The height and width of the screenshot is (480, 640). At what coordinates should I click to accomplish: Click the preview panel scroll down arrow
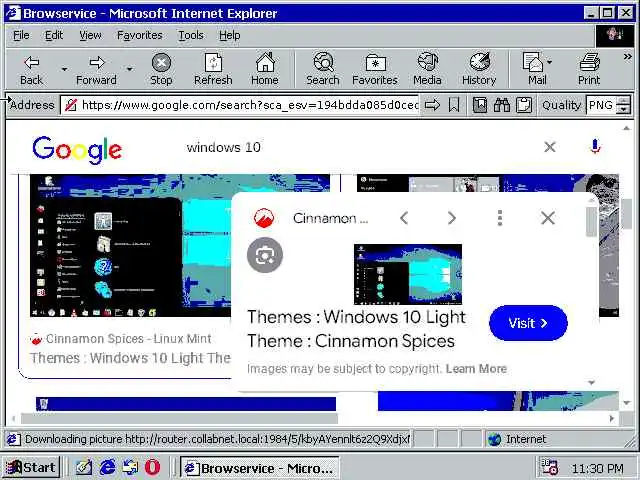[591, 383]
